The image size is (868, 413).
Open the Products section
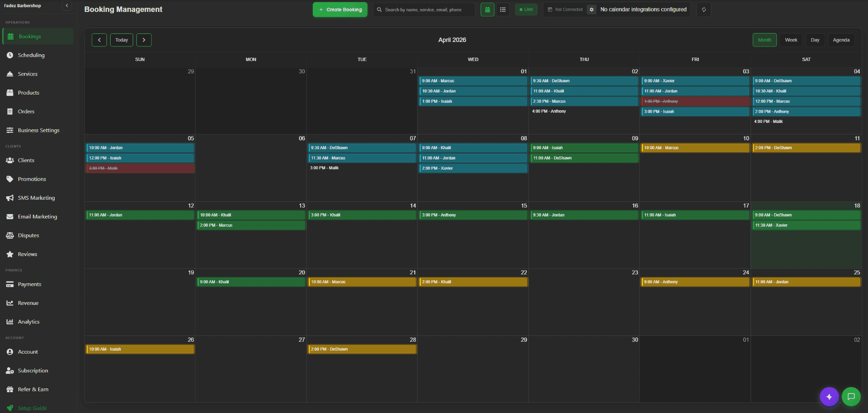coord(38,92)
